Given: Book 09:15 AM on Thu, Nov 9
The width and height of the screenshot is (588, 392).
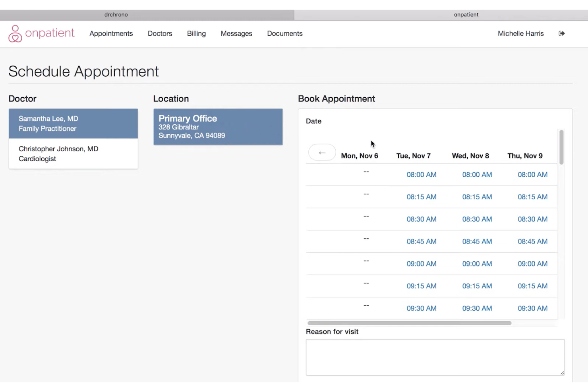Looking at the screenshot, I should (x=533, y=286).
